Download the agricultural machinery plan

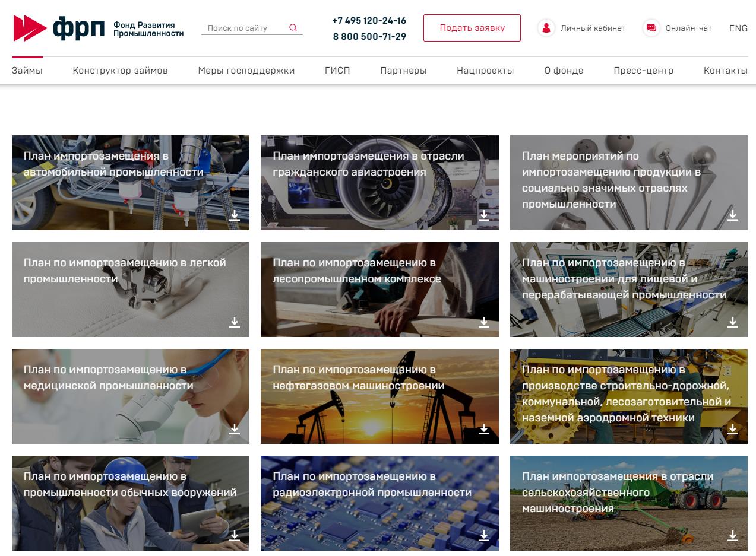point(733,535)
